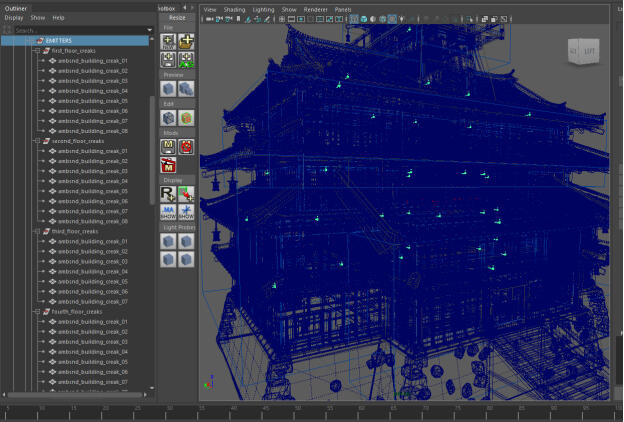
Task: Click the Resize button in toolbox
Action: pyautogui.click(x=177, y=18)
